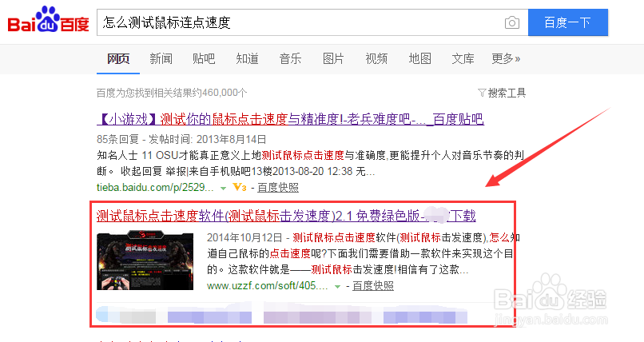Click the Baidu logo
Image resolution: width=644 pixels, height=342 pixels.
coord(49,20)
